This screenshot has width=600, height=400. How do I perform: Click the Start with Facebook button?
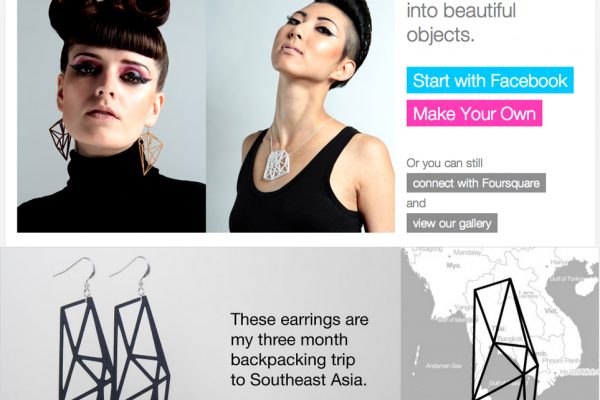click(490, 80)
